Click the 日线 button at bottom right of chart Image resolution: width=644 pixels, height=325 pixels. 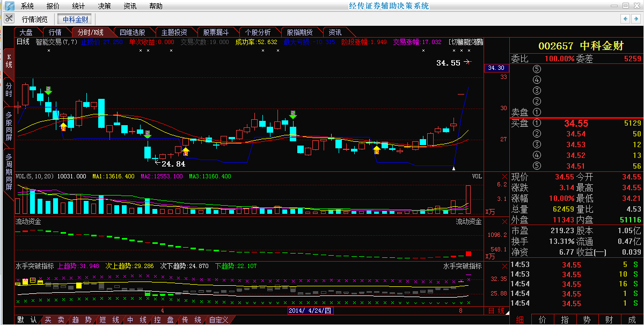pyautogui.click(x=497, y=311)
